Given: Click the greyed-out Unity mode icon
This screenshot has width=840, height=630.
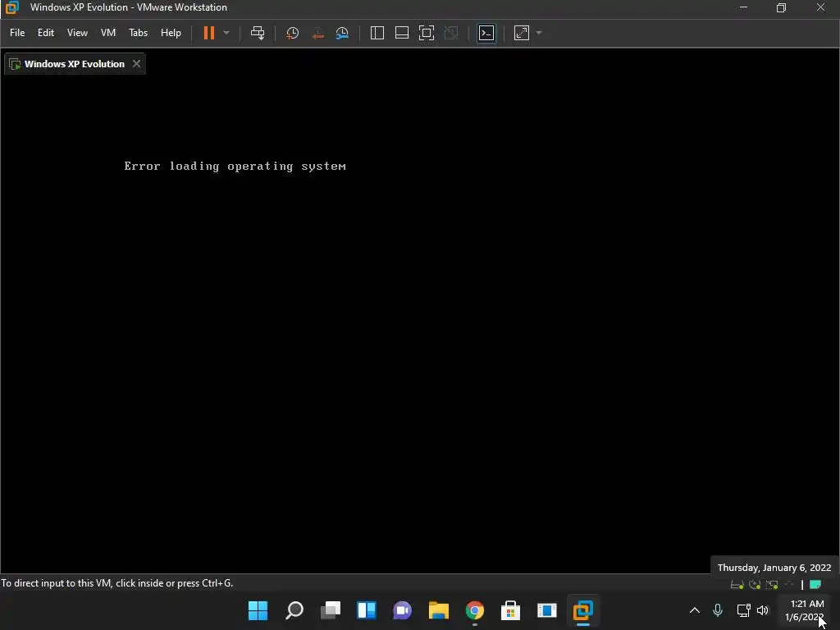Looking at the screenshot, I should click(451, 33).
